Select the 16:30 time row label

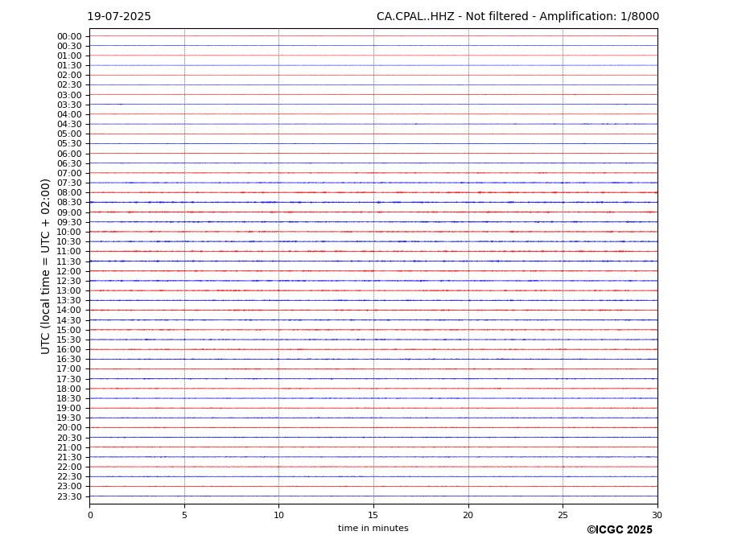69,359
